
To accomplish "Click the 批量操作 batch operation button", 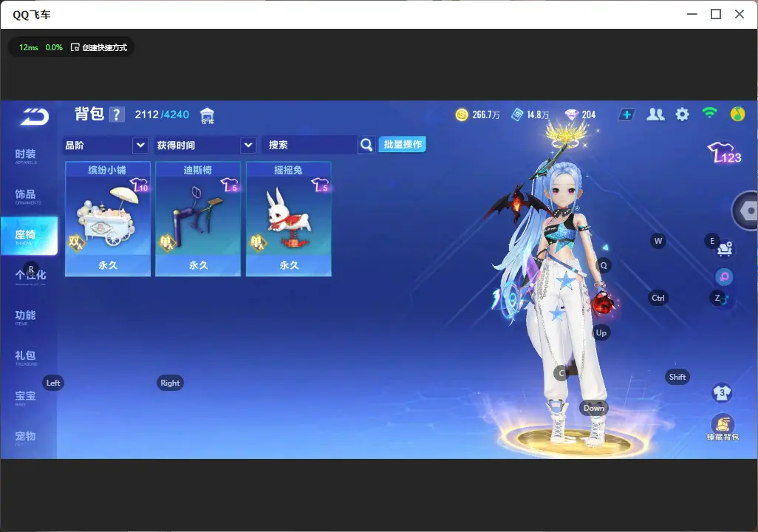I will [402, 144].
